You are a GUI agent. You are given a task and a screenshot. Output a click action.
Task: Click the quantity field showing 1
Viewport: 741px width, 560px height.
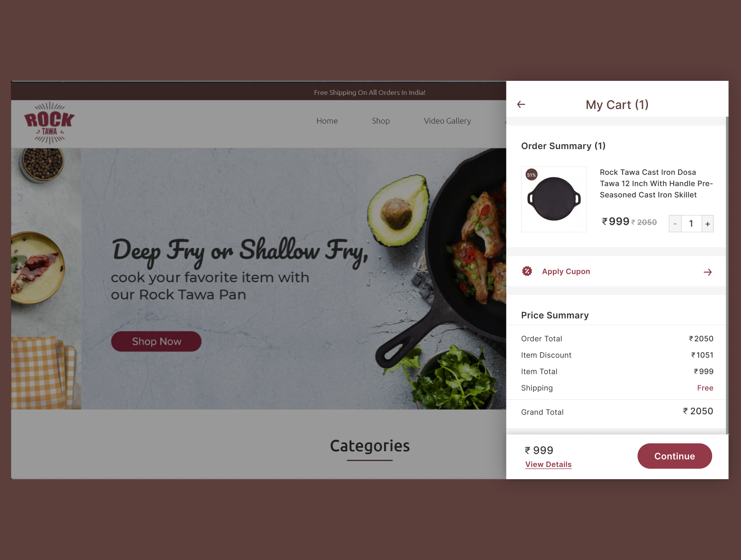click(691, 224)
